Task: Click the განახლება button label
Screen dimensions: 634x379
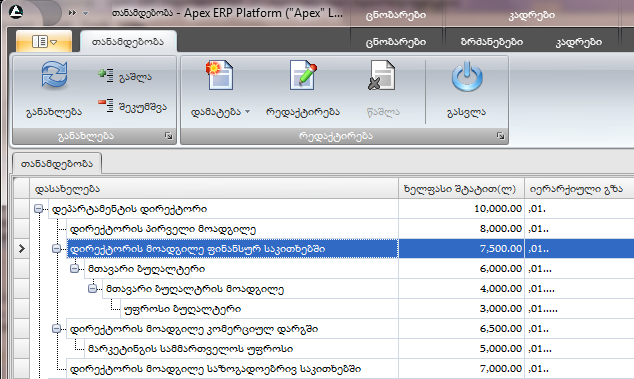Action: 54,112
